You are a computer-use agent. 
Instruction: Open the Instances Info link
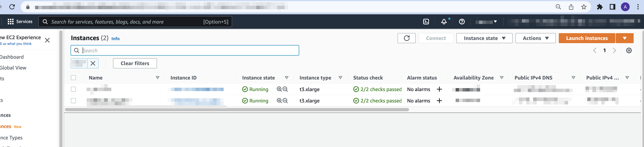click(x=115, y=39)
